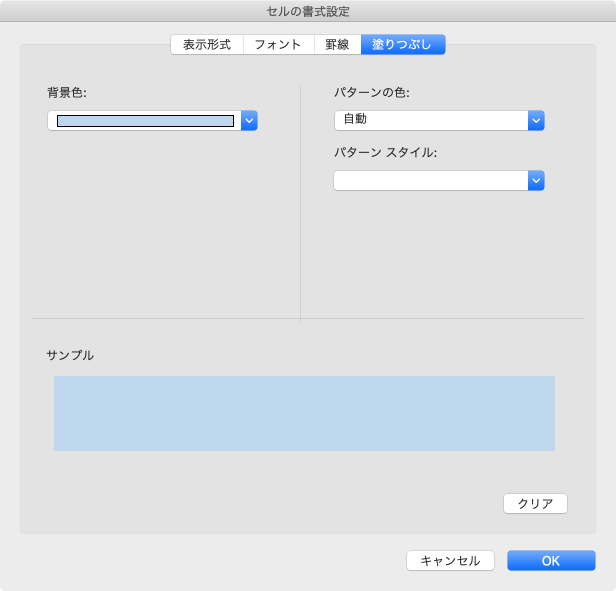Expand the 背景色 dropdown arrow
The image size is (616, 591).
pos(250,121)
